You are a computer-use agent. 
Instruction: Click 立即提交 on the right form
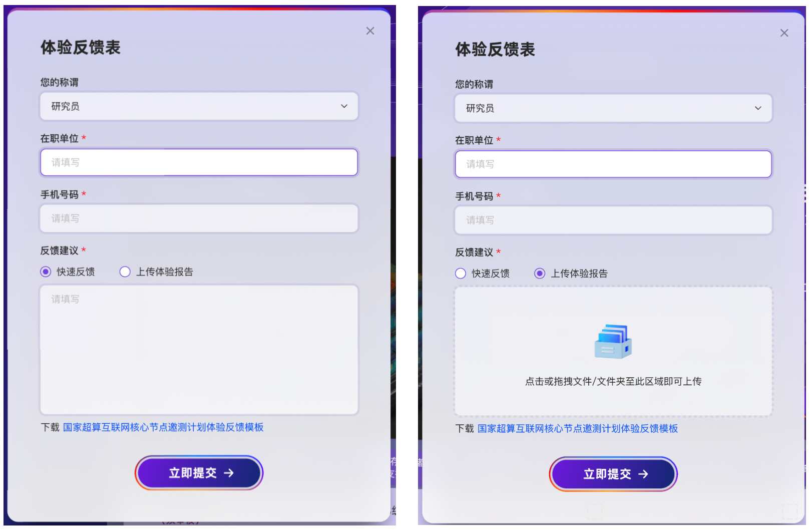tap(613, 474)
